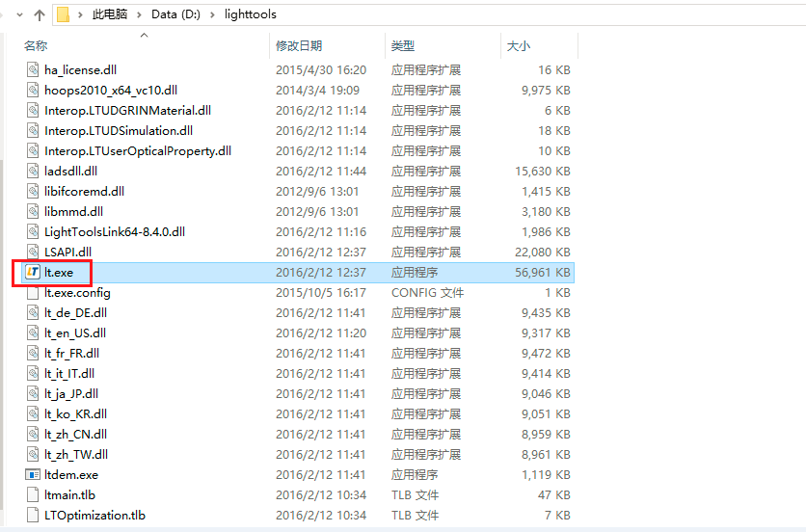This screenshot has width=806, height=532.
Task: Click the 8,959 KB size value
Action: [546, 435]
